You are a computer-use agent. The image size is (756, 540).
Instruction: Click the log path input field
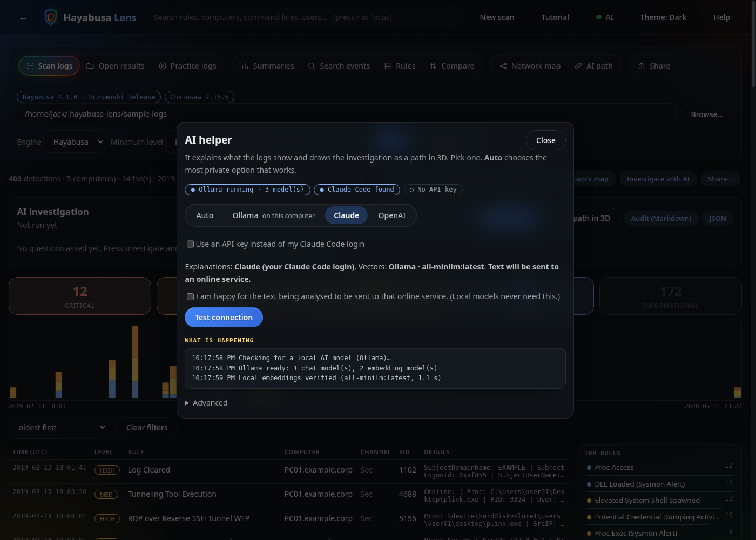point(346,114)
